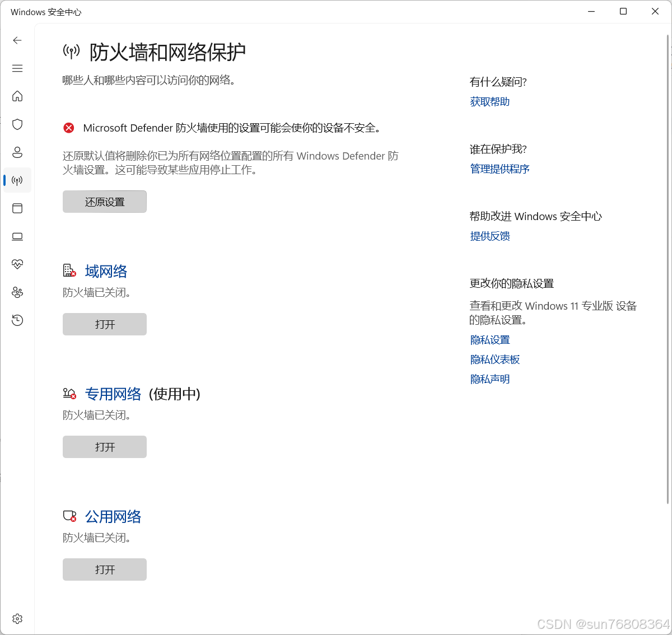Viewport: 672px width, 635px height.
Task: Open Family options icon
Action: tap(17, 292)
